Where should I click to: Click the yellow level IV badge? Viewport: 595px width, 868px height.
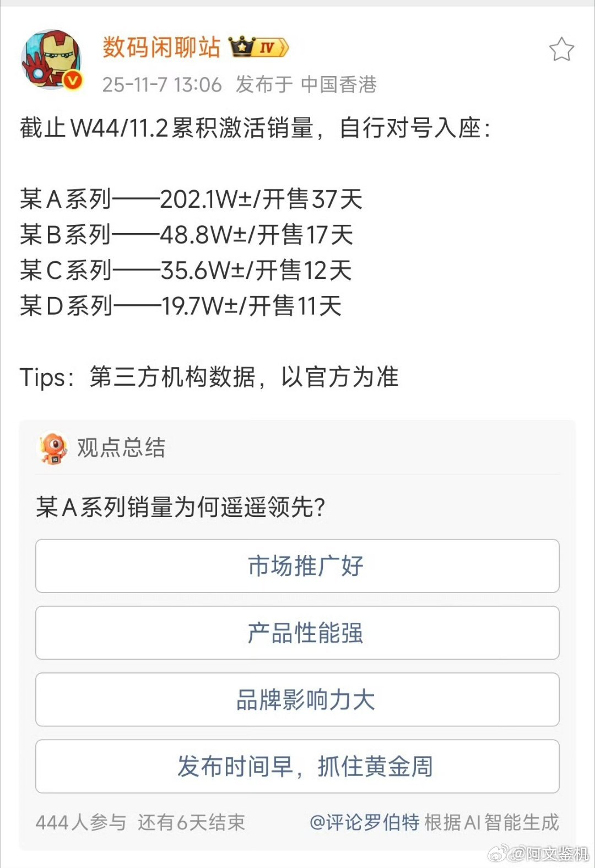coord(268,48)
